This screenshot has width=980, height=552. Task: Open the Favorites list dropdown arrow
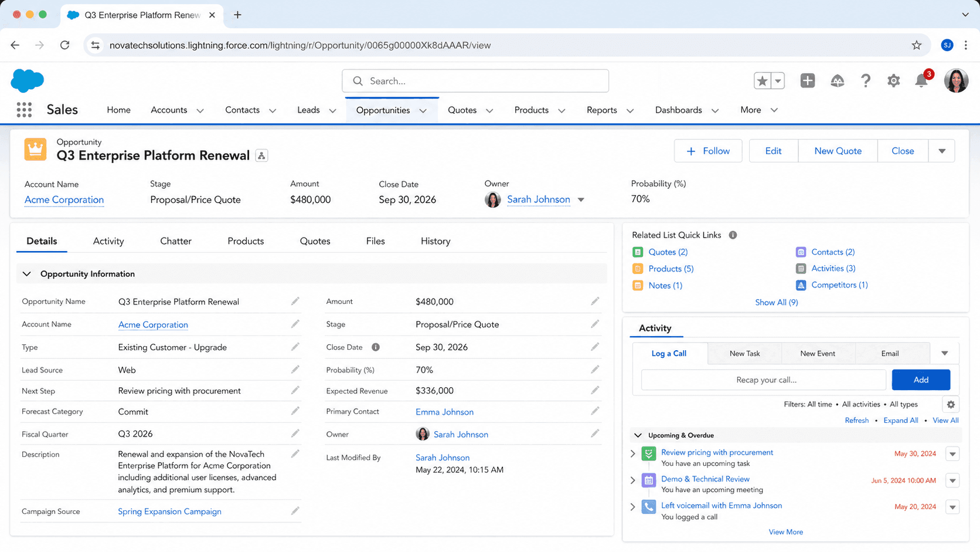pos(778,81)
